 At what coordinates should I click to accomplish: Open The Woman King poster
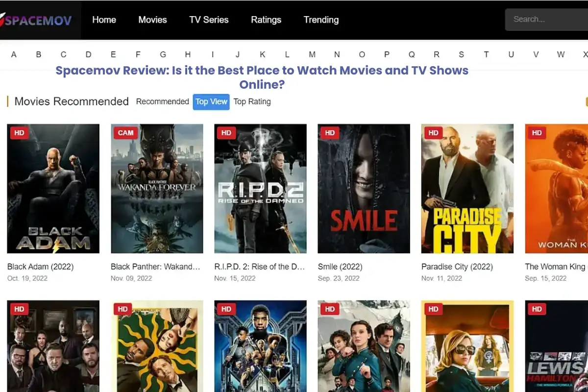557,189
